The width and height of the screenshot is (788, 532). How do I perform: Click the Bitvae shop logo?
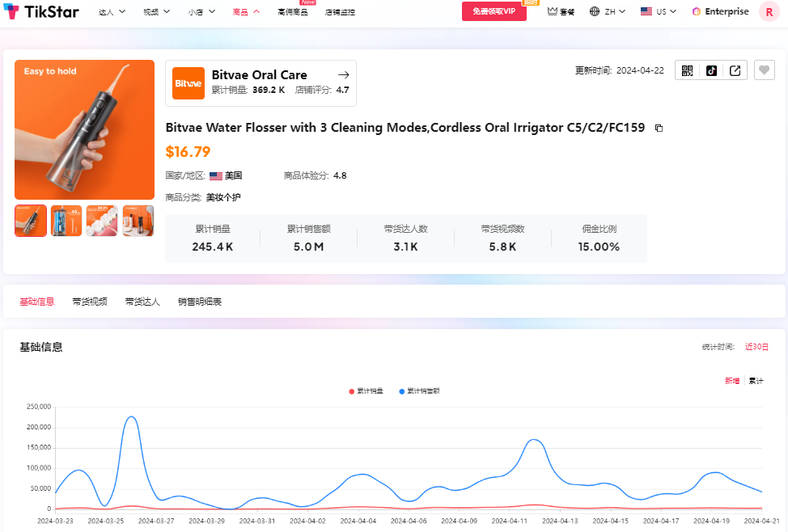188,83
